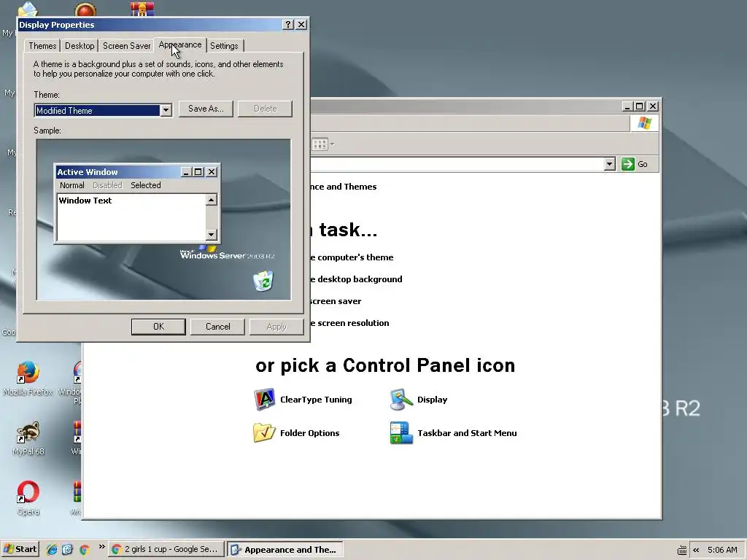Click Window Text in sample preview
This screenshot has width=747, height=560.
pyautogui.click(x=85, y=201)
